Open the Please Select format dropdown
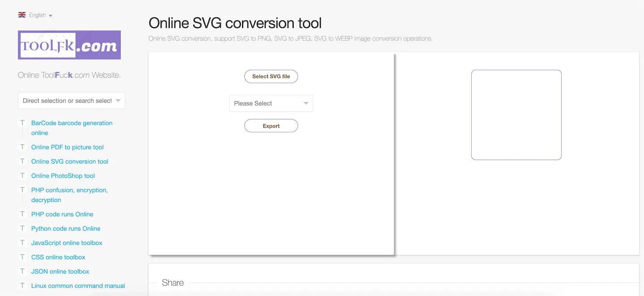Viewport: 644px width, 296px height. click(x=271, y=103)
